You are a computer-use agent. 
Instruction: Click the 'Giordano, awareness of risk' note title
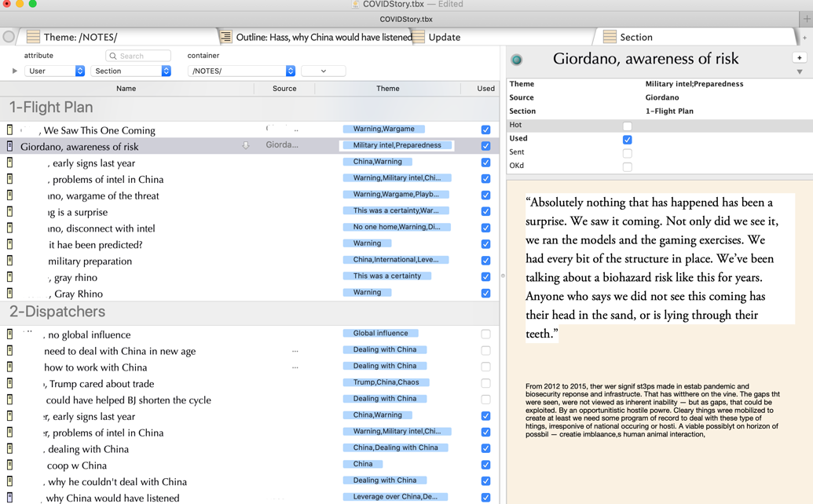point(646,59)
